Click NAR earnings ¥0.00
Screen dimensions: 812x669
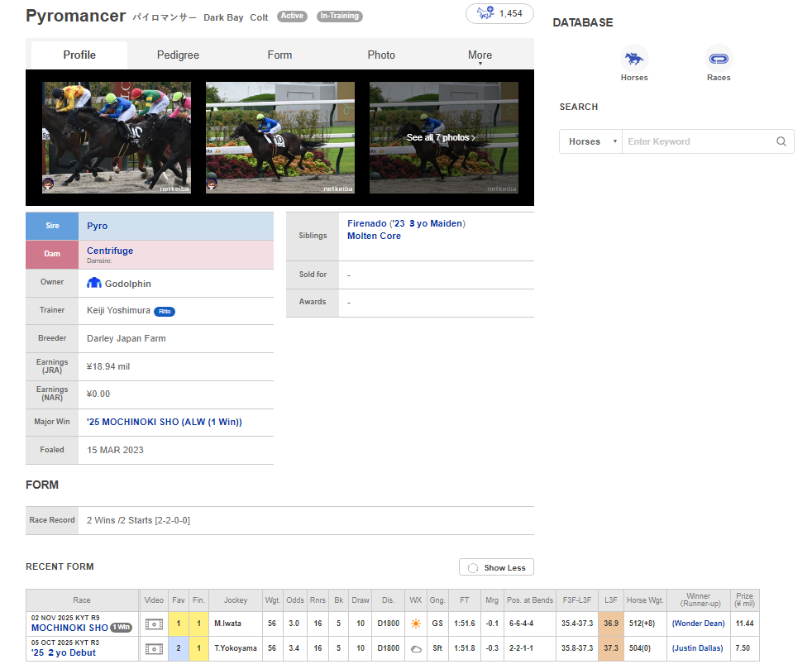point(98,394)
